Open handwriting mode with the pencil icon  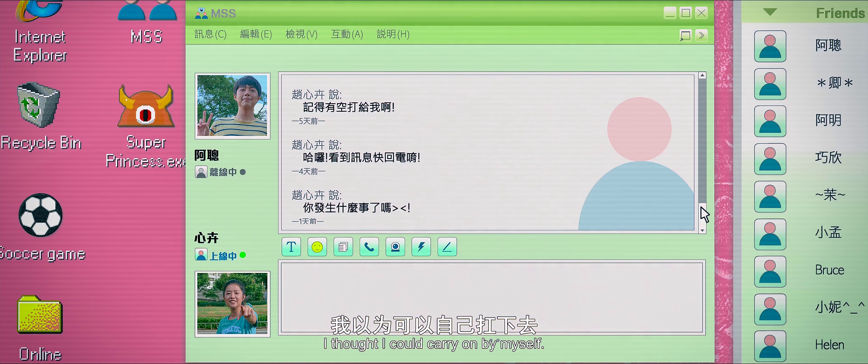pyautogui.click(x=447, y=247)
